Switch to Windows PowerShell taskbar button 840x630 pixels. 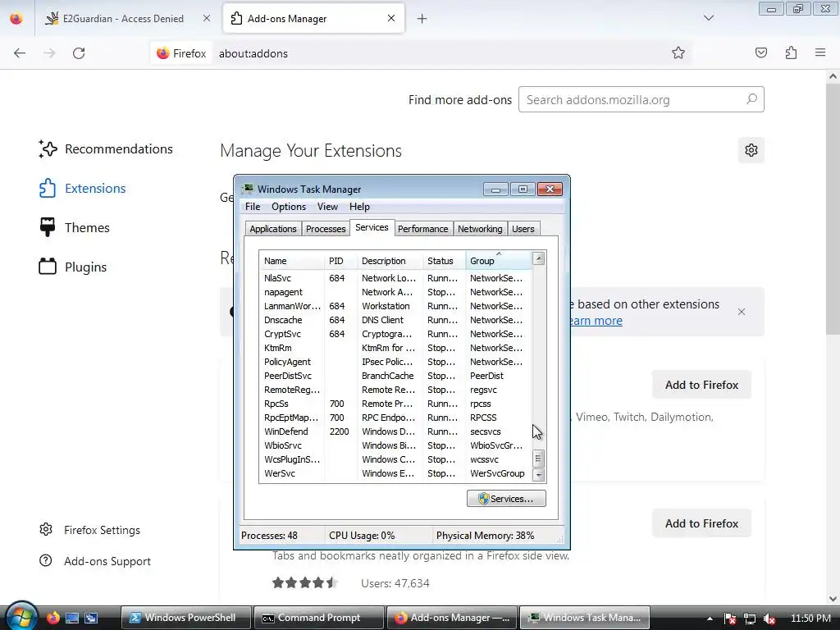point(185,618)
